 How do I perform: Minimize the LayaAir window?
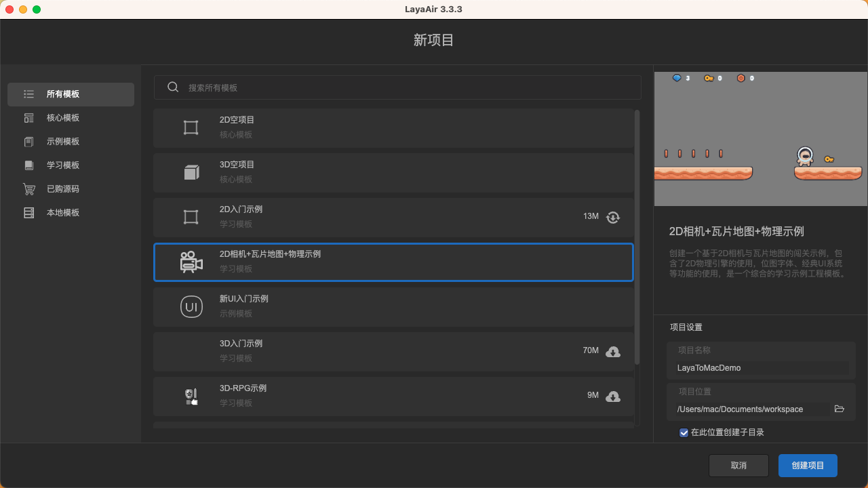23,9
